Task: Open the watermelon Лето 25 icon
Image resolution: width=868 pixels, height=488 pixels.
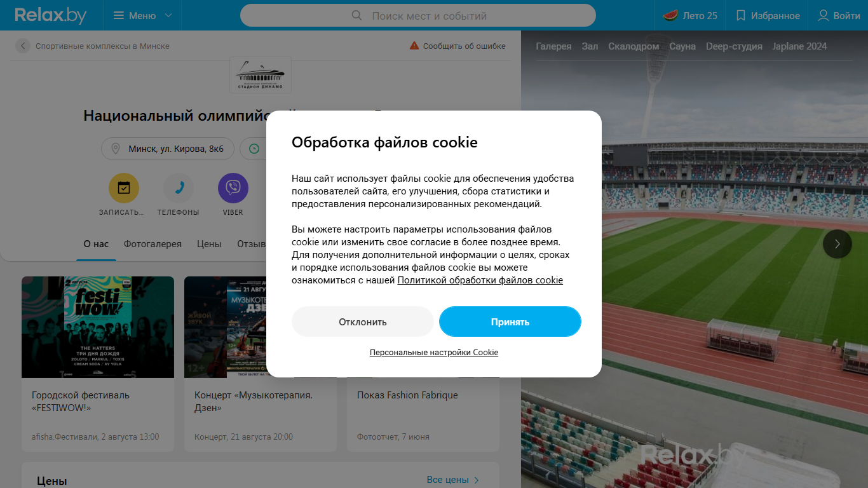Action: tap(670, 15)
